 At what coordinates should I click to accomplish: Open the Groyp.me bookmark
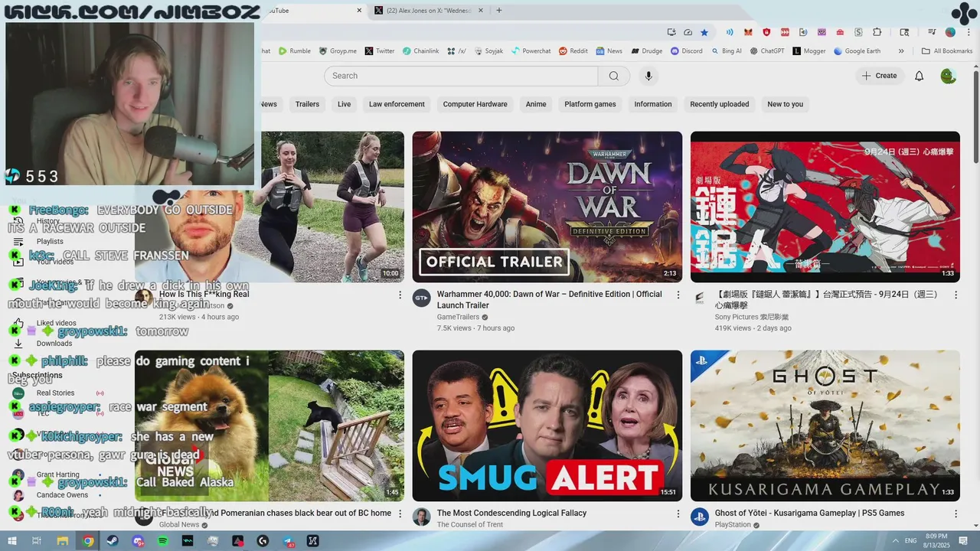click(338, 51)
